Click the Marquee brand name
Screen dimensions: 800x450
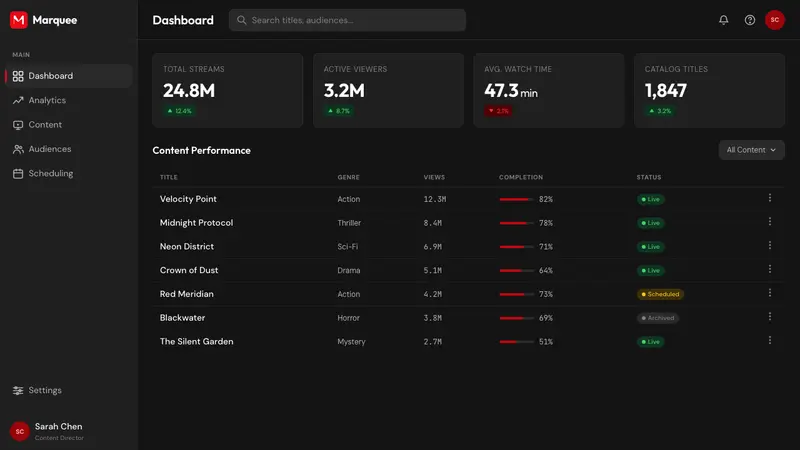tap(55, 20)
